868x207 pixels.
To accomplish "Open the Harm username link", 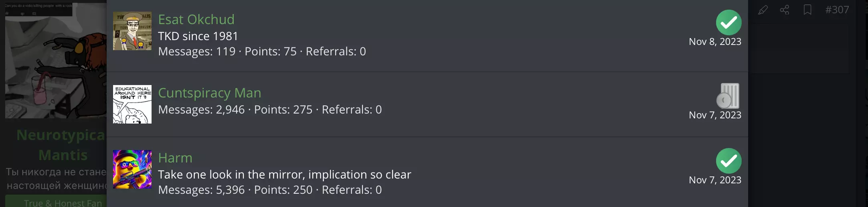I will click(175, 158).
